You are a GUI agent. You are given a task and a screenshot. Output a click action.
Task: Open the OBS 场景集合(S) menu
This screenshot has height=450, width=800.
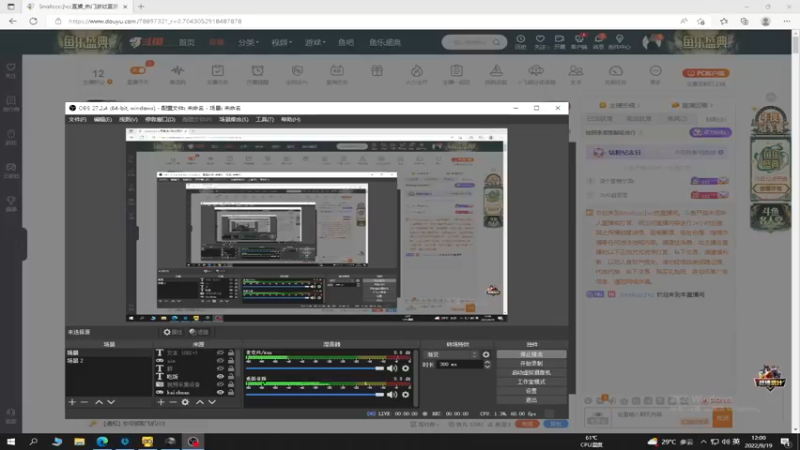click(x=234, y=119)
